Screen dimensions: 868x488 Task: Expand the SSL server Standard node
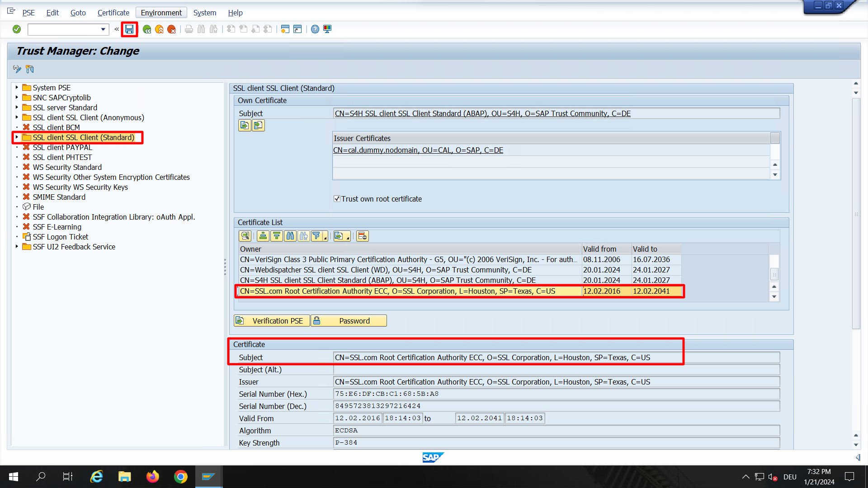pos(17,107)
